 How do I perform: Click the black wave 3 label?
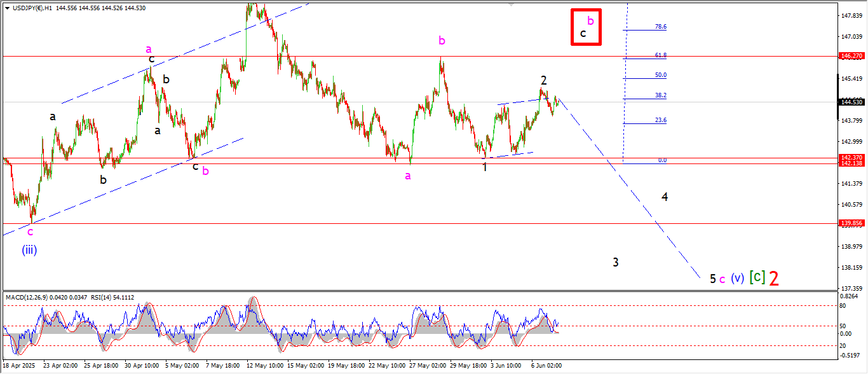616,262
